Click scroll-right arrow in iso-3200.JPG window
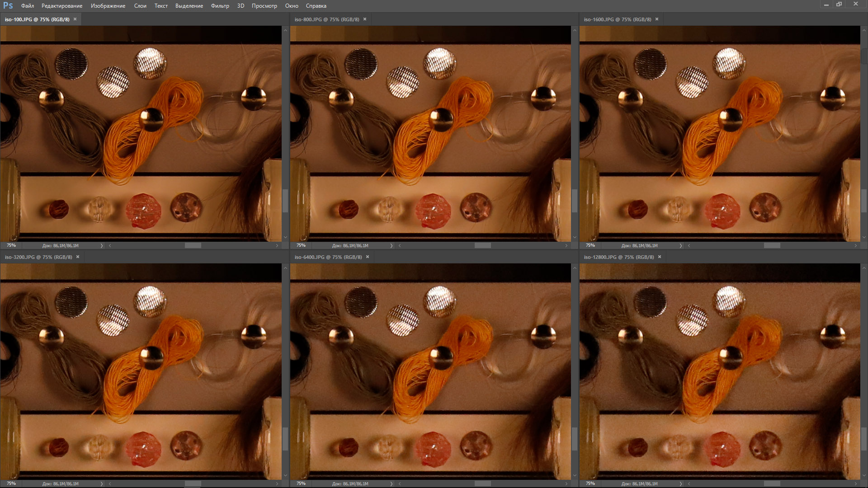868x488 pixels. pos(277,483)
